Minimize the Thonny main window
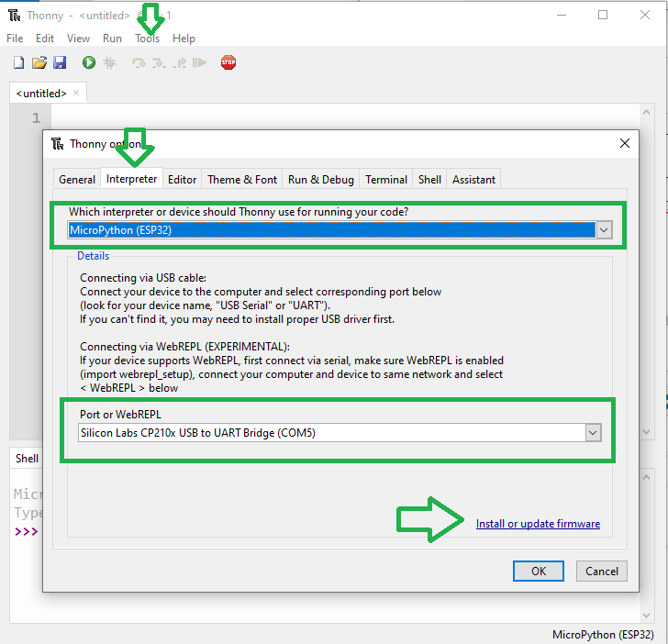 pyautogui.click(x=562, y=15)
